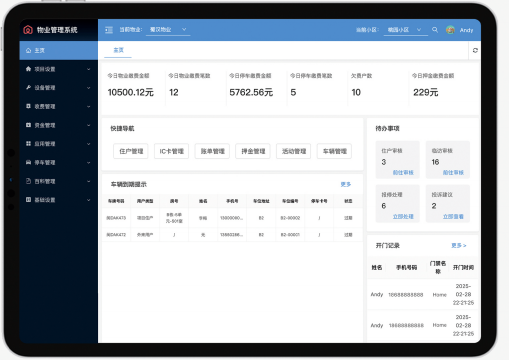Toggle the sidebar collapse menu icon
Image resolution: width=509 pixels, height=360 pixels.
pyautogui.click(x=109, y=30)
